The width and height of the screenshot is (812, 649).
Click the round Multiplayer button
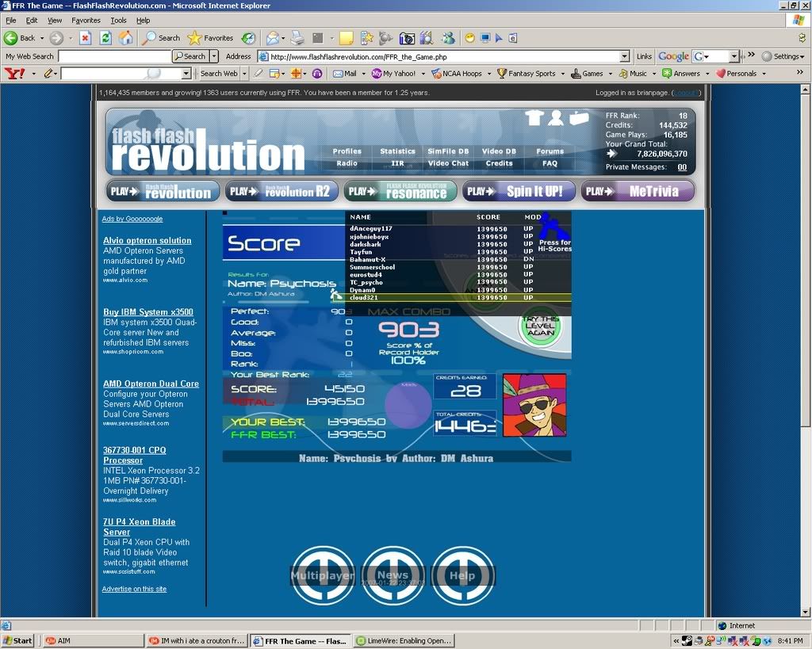(322, 576)
